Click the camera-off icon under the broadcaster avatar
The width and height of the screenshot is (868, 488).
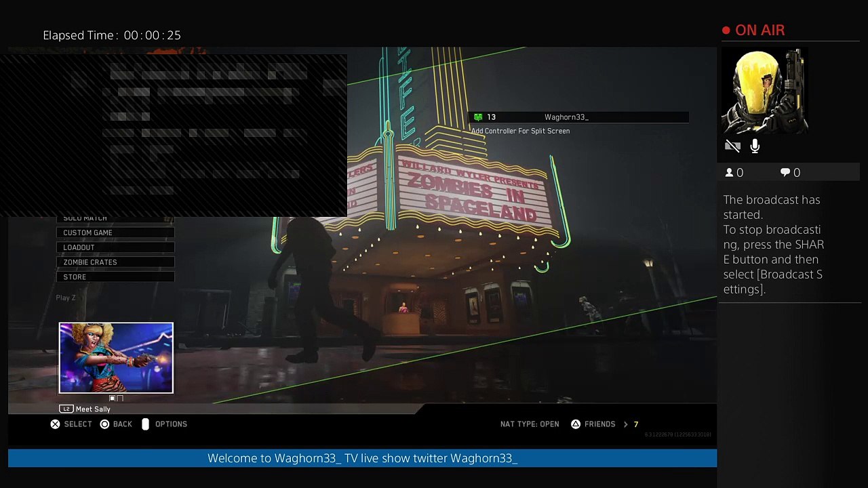[732, 146]
